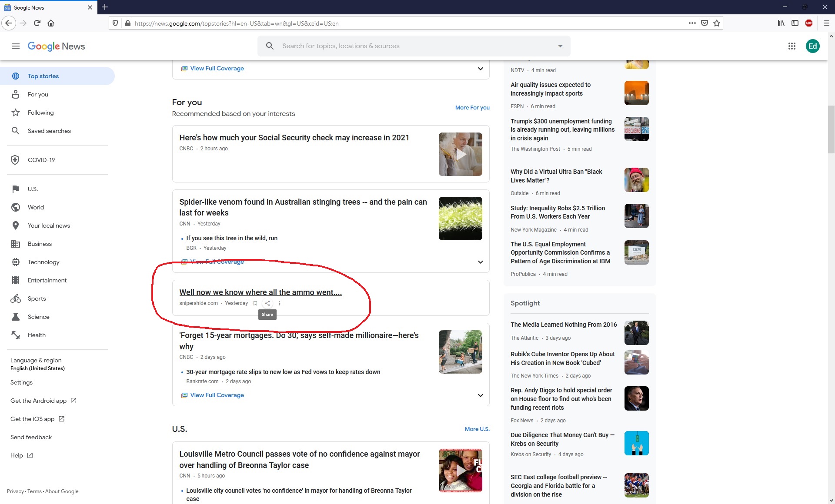Expand the topmost View Full Coverage chevron
The image size is (835, 504).
[480, 69]
